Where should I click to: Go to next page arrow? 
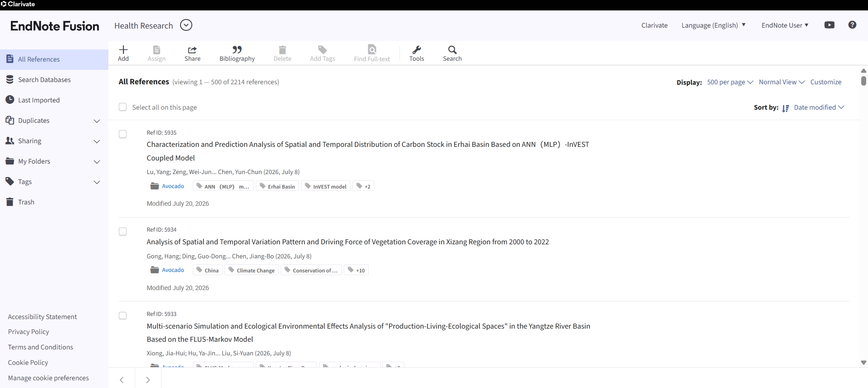148,380
